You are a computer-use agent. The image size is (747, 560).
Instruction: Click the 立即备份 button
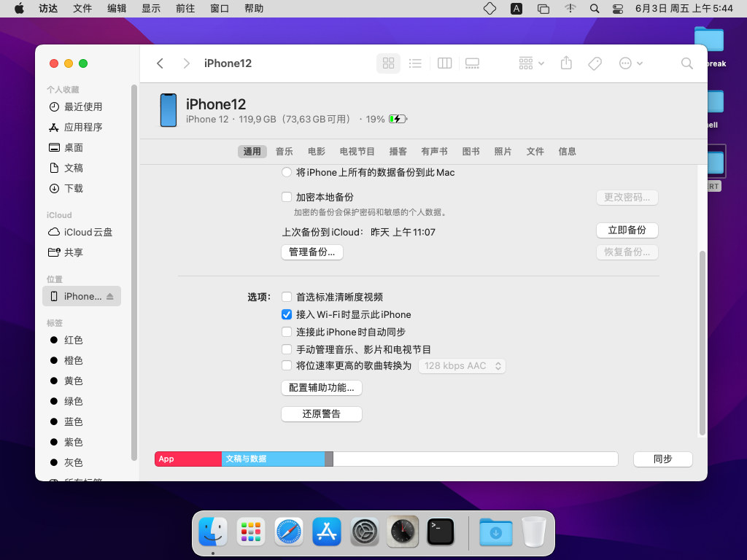627,230
